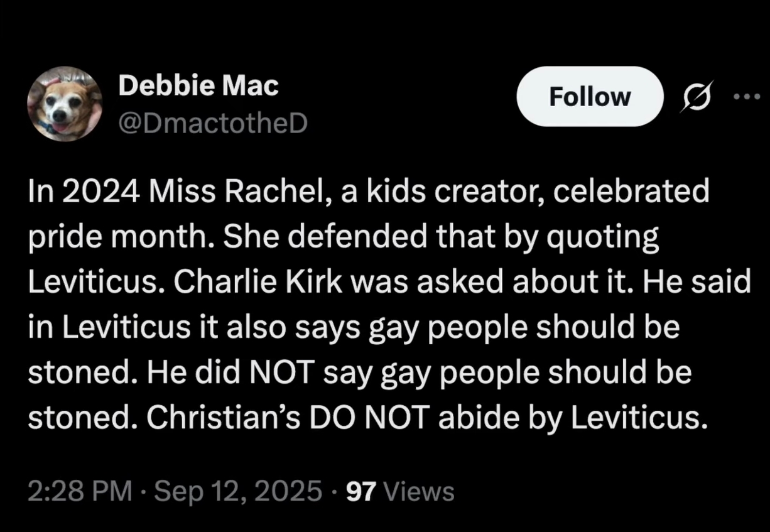The width and height of the screenshot is (770, 532).
Task: Open the three-dot more options menu
Action: (747, 97)
